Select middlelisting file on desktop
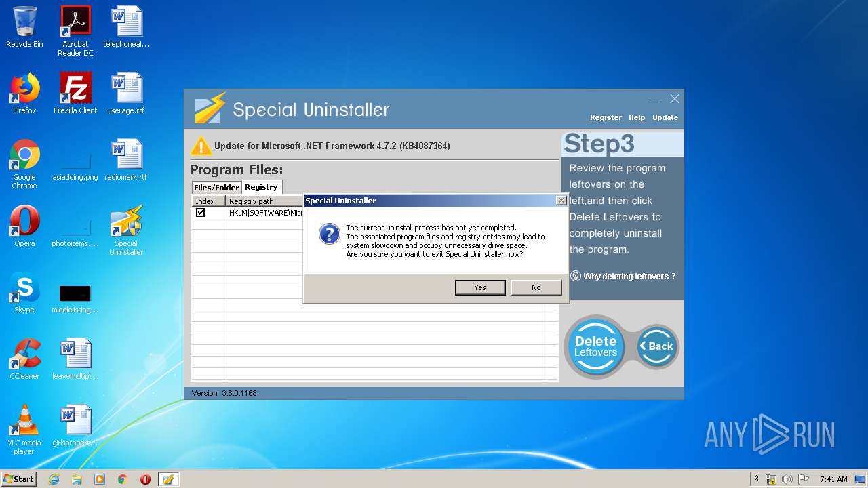This screenshot has width=868, height=488. (x=75, y=298)
